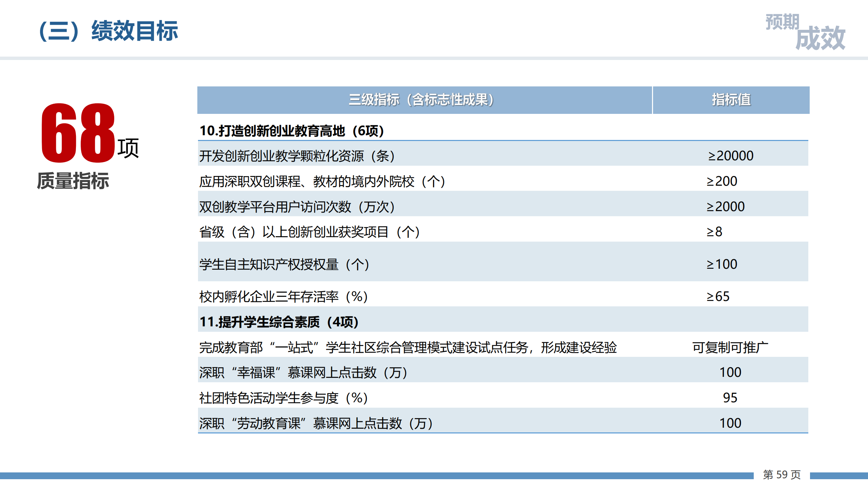Select the 三级指标 table header
The image size is (868, 488).
pos(421,100)
